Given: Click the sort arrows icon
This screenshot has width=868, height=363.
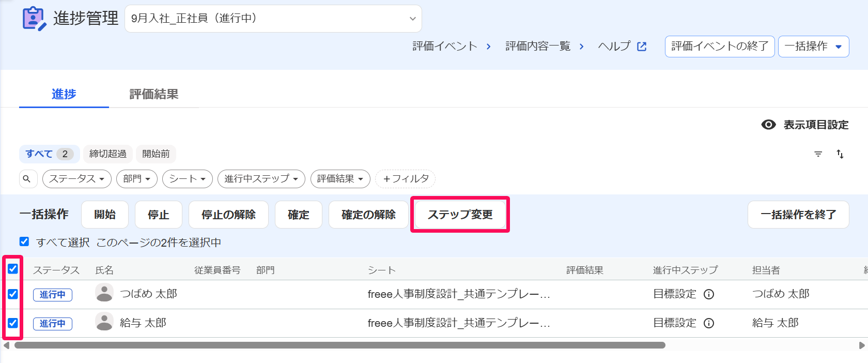Looking at the screenshot, I should 840,154.
